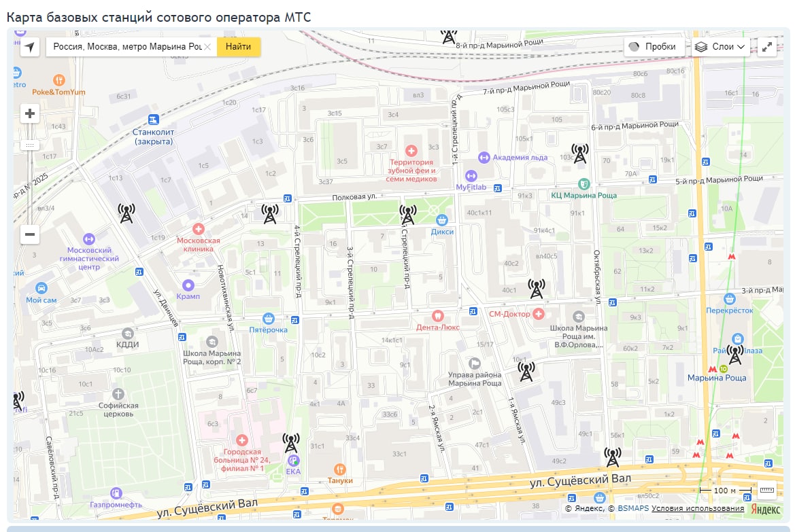795x532 pixels.
Task: Click the ул. Двинцев street label
Action: (166, 308)
